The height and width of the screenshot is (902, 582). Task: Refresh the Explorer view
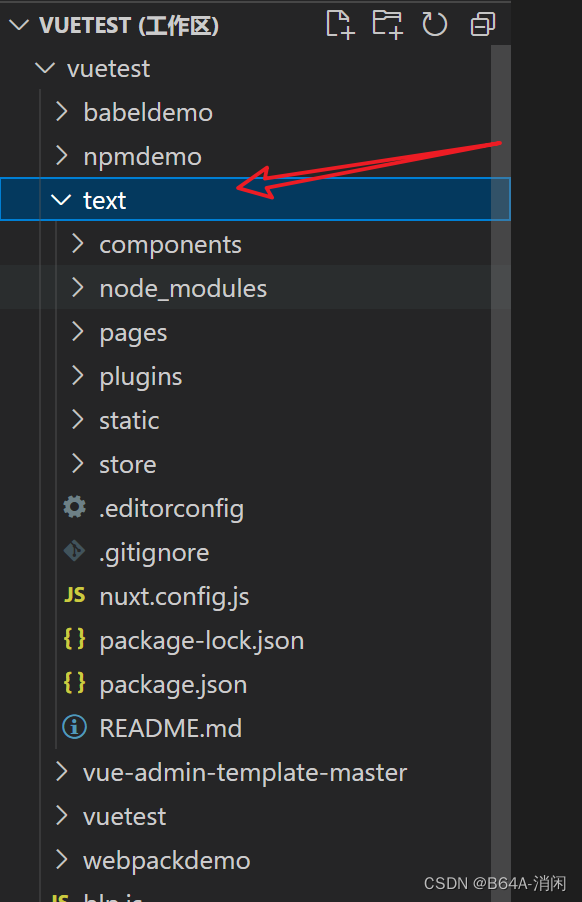coord(434,24)
